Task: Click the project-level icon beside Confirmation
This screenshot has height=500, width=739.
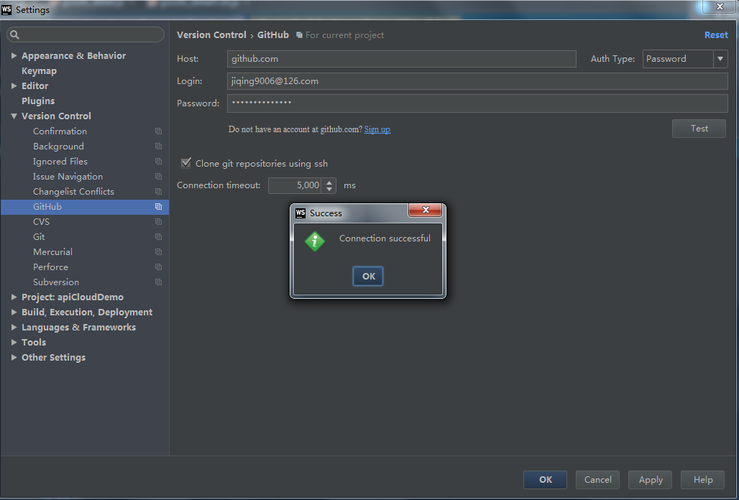Action: click(158, 131)
